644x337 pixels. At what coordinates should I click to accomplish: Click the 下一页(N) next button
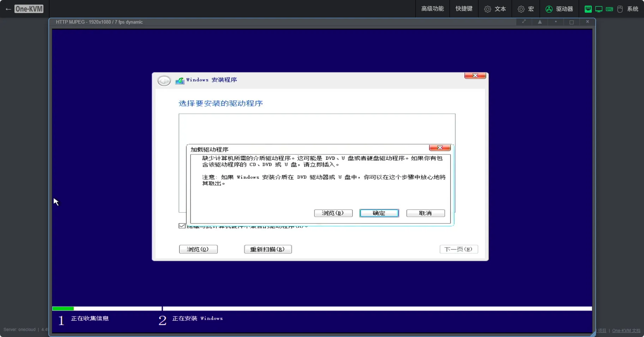(459, 249)
